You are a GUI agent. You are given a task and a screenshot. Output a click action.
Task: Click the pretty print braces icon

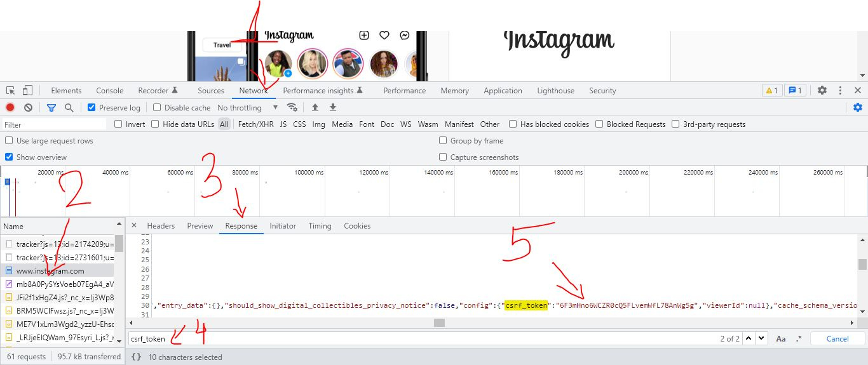[136, 357]
